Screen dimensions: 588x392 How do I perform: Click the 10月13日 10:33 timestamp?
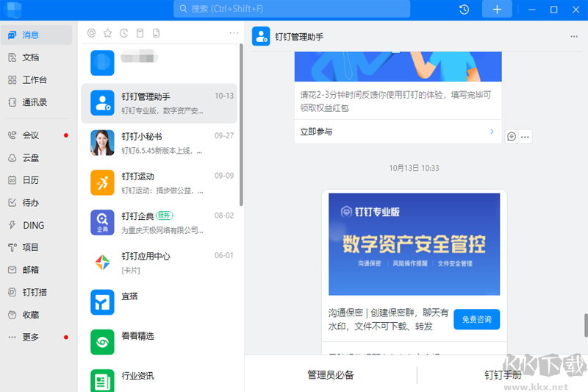click(x=414, y=168)
